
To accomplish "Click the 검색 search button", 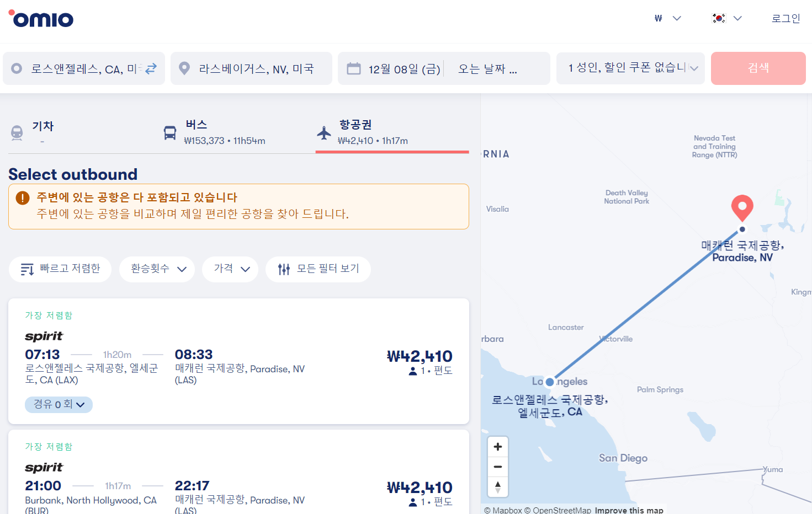I will coord(758,68).
